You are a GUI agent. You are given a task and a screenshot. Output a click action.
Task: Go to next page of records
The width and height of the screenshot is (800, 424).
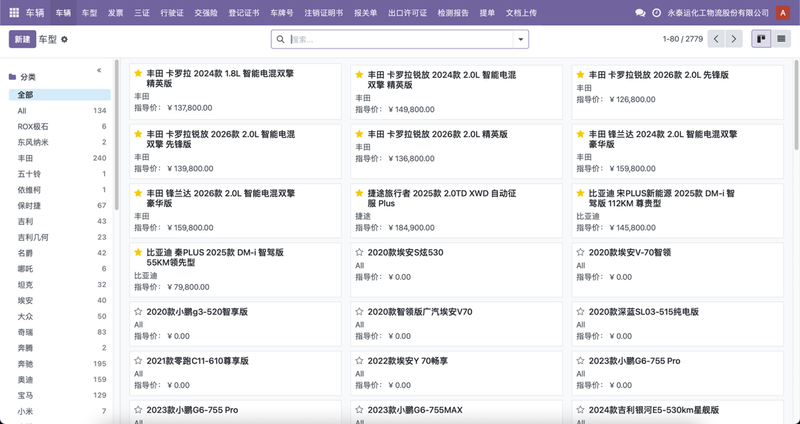(736, 39)
